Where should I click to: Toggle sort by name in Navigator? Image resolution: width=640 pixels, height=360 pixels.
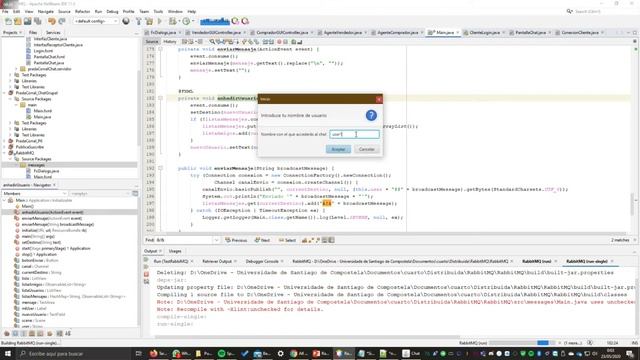(59, 333)
